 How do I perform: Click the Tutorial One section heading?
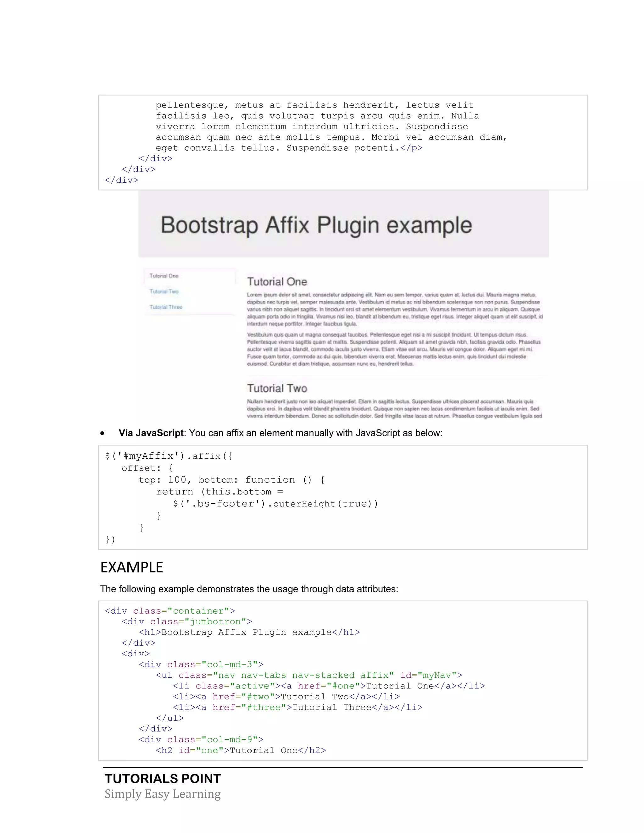coord(277,282)
